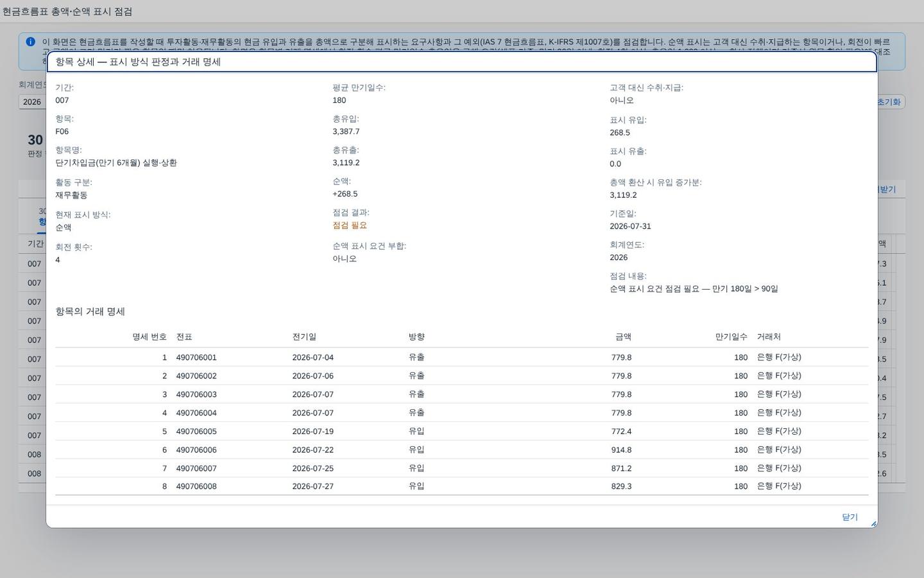Select document 490706005 in the table
This screenshot has width=924, height=578.
coord(196,432)
